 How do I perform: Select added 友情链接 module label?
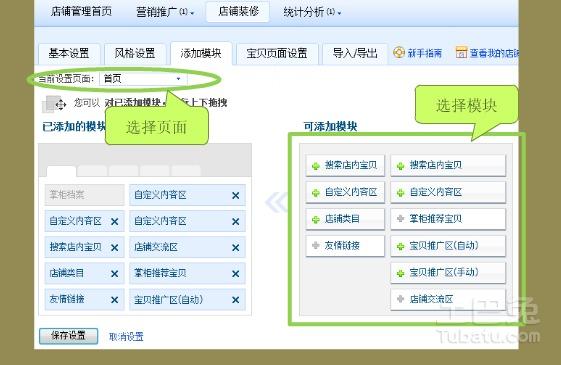(67, 299)
